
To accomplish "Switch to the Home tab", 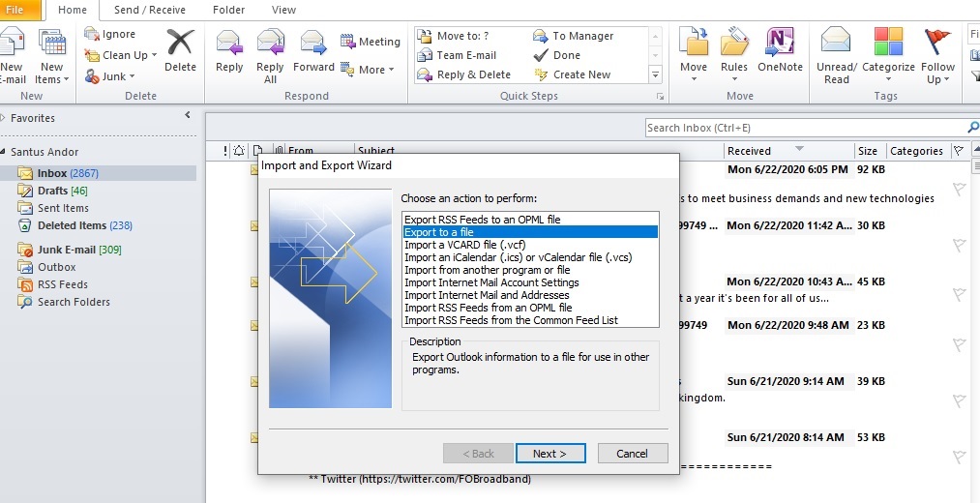I will click(73, 10).
